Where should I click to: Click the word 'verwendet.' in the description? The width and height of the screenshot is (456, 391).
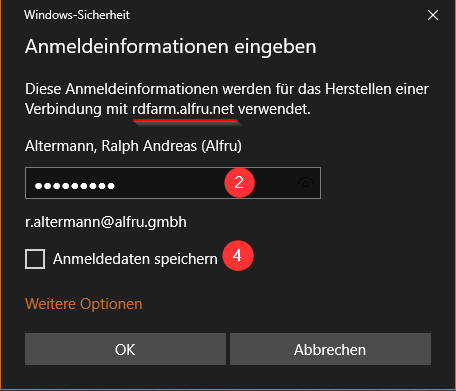pyautogui.click(x=274, y=109)
